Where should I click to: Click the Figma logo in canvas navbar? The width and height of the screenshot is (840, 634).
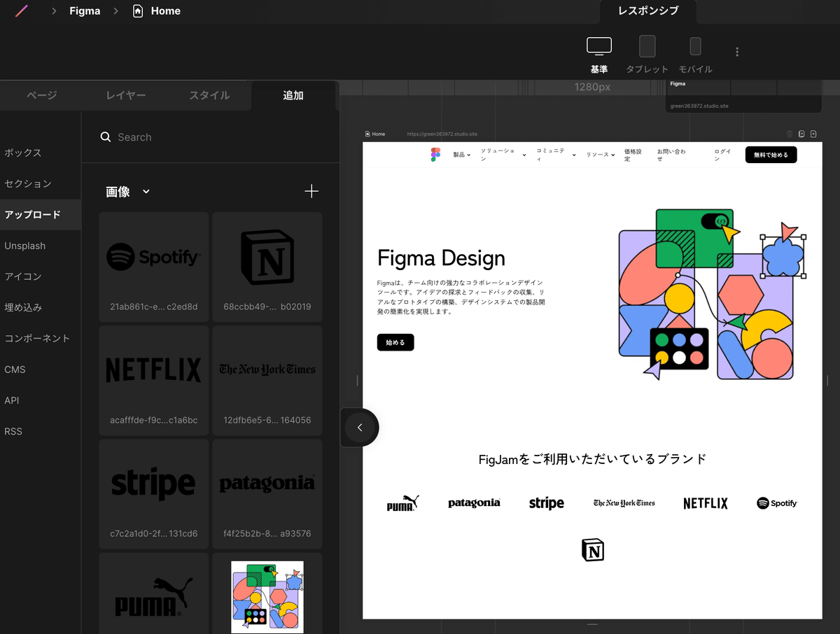435,155
